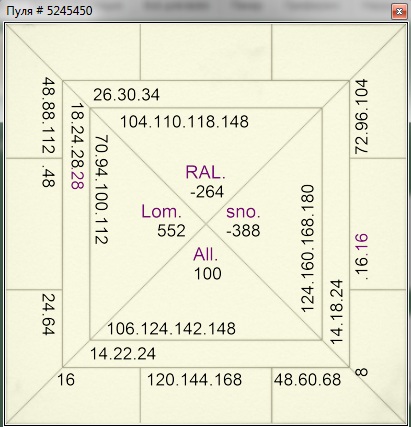Click the entry 14.22.24
The width and height of the screenshot is (411, 427).
coord(123,354)
